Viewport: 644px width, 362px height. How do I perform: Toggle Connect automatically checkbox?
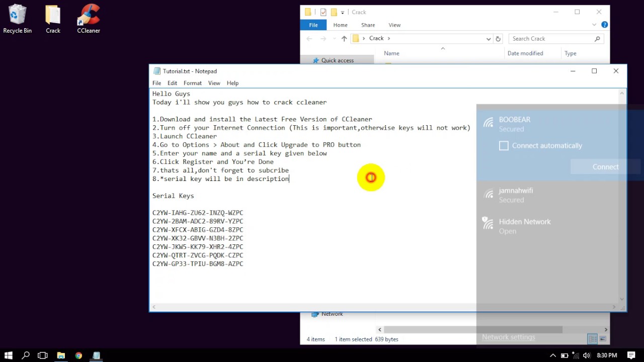point(504,146)
